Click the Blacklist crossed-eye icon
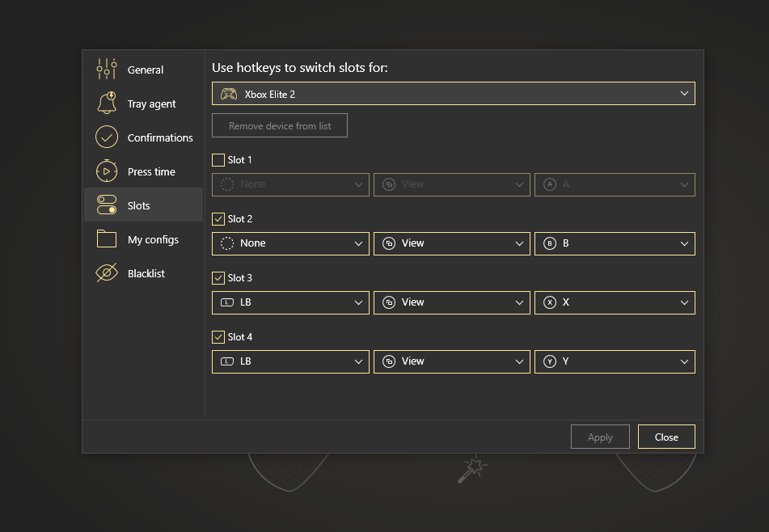Viewport: 769px width, 532px height. pyautogui.click(x=107, y=273)
